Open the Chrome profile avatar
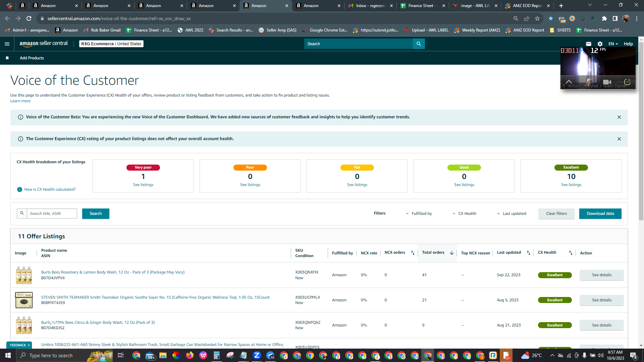Image resolution: width=644 pixels, height=362 pixels. pyautogui.click(x=626, y=18)
